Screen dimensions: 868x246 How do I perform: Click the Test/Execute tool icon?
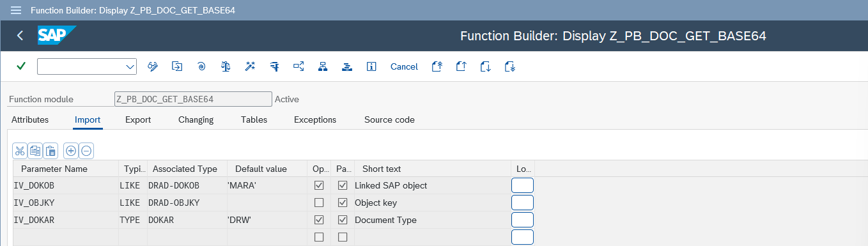[274, 66]
